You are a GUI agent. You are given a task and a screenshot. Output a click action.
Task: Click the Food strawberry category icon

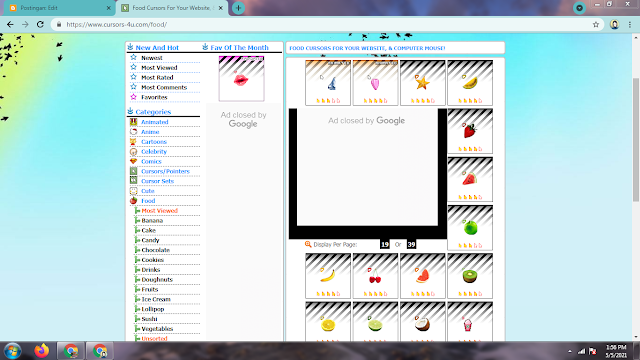133,200
